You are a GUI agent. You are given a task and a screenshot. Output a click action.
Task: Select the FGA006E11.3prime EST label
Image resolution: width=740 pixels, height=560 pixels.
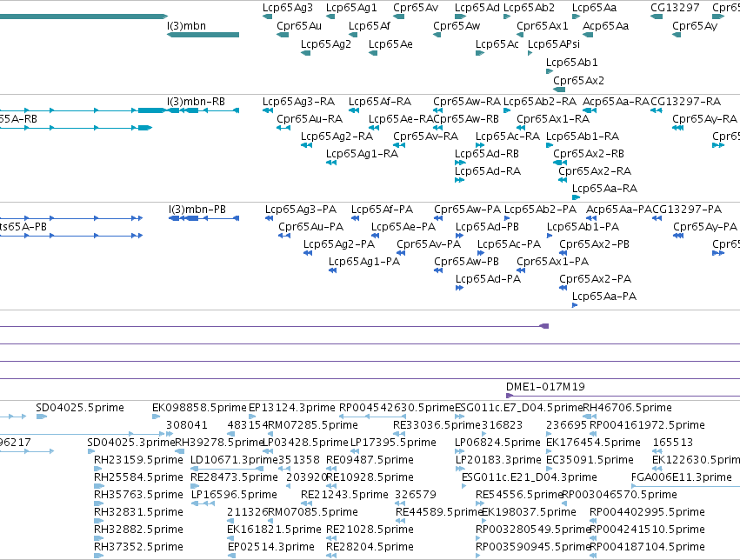(682, 477)
